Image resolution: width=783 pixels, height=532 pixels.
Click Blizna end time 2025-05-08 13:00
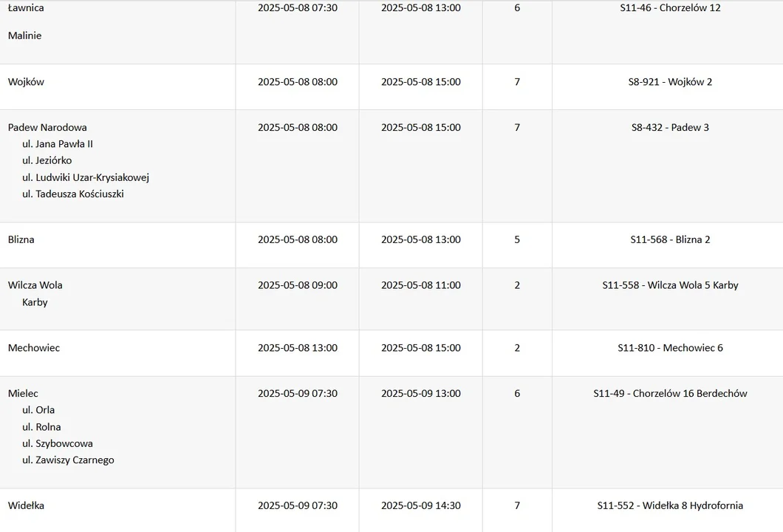[421, 239]
